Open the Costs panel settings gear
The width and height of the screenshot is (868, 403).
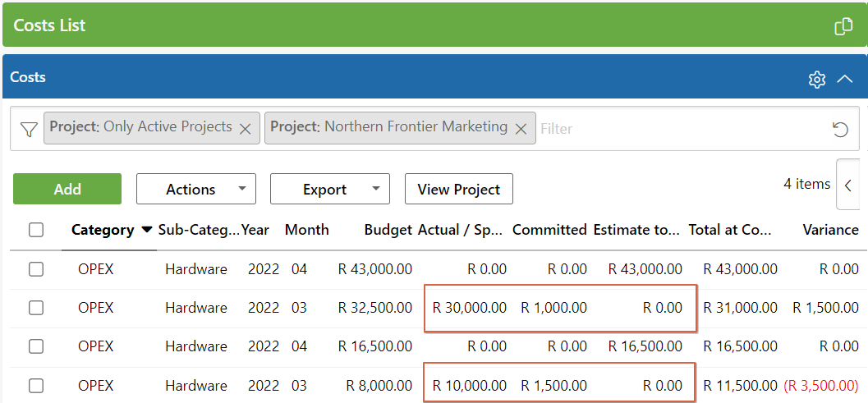click(816, 79)
